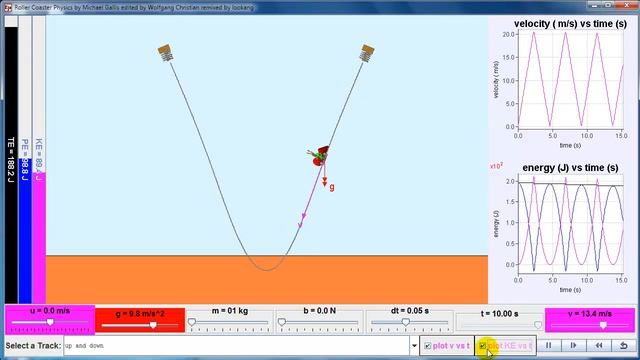Rewind the simulation to the start
The height and width of the screenshot is (360, 640).
tap(598, 346)
